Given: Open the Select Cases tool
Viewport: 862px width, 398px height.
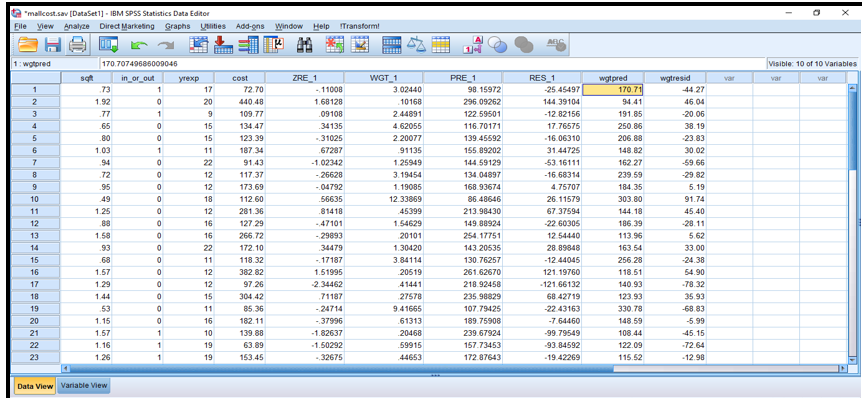Looking at the screenshot, I should [441, 45].
